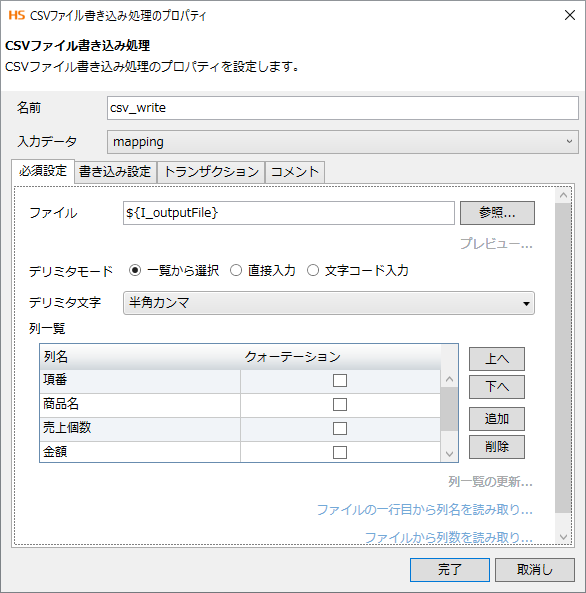Edit the 名前 field containing csv_write

342,108
